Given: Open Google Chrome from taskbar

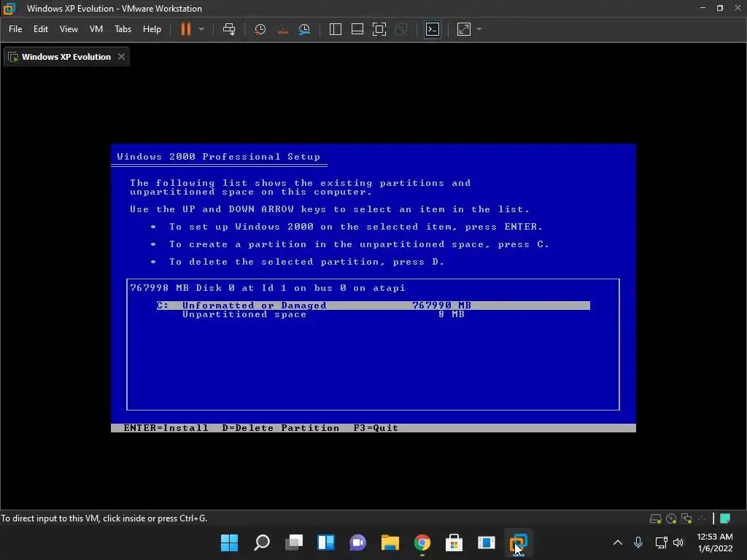Looking at the screenshot, I should tap(422, 542).
